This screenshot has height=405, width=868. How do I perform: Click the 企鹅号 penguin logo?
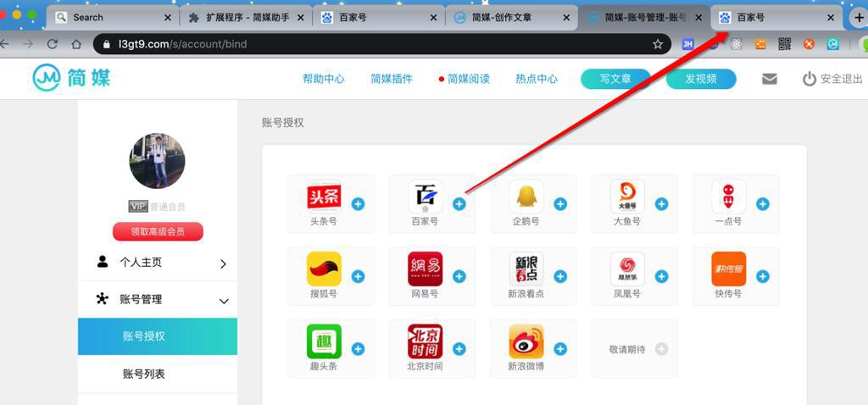526,197
